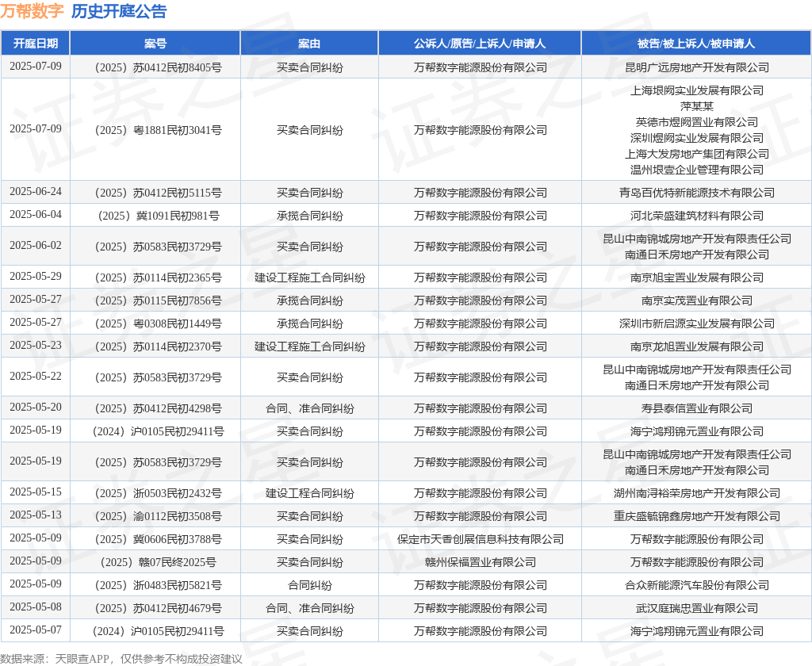Select the hearing date 2025-05-08
This screenshot has width=812, height=666.
[x=35, y=607]
